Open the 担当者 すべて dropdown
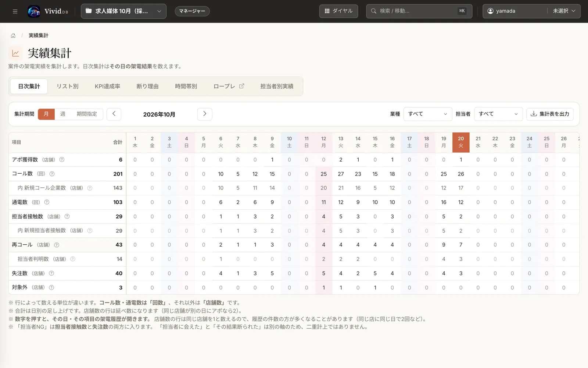588x368 pixels. (498, 114)
